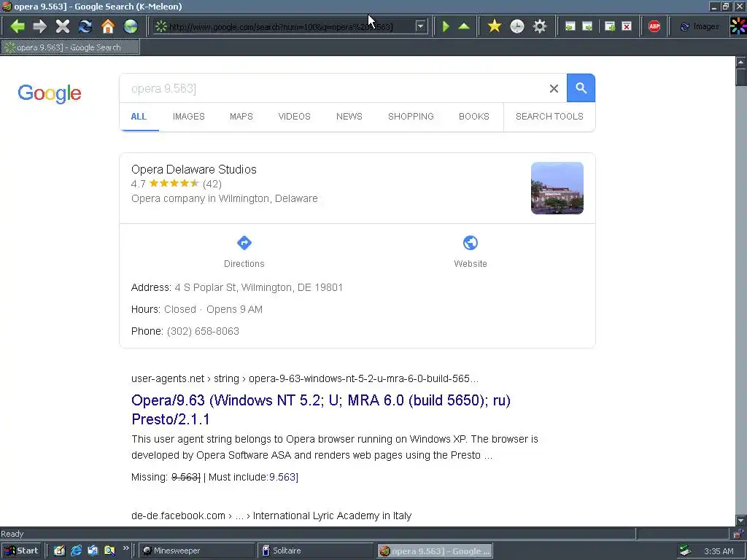The image size is (747, 560).
Task: Open SEARCH TOOLS options
Action: pyautogui.click(x=549, y=117)
